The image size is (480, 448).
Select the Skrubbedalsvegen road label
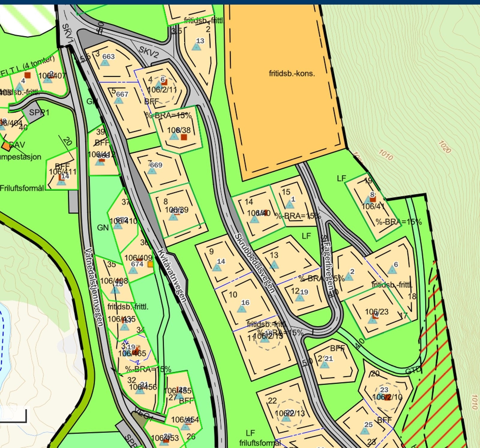click(255, 263)
